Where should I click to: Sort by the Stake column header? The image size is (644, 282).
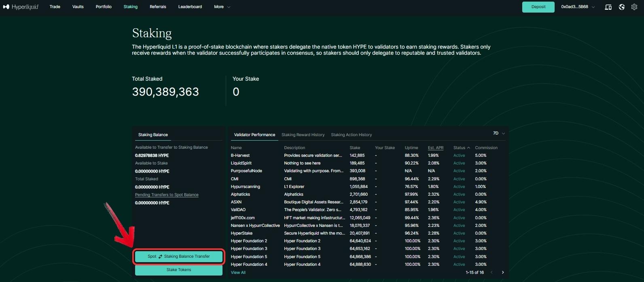click(355, 148)
